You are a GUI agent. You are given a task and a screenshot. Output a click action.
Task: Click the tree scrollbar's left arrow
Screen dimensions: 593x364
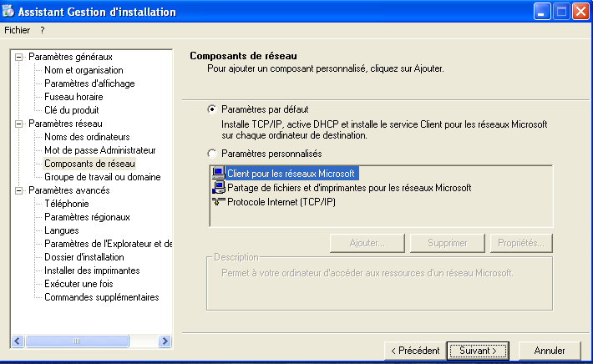[18, 341]
